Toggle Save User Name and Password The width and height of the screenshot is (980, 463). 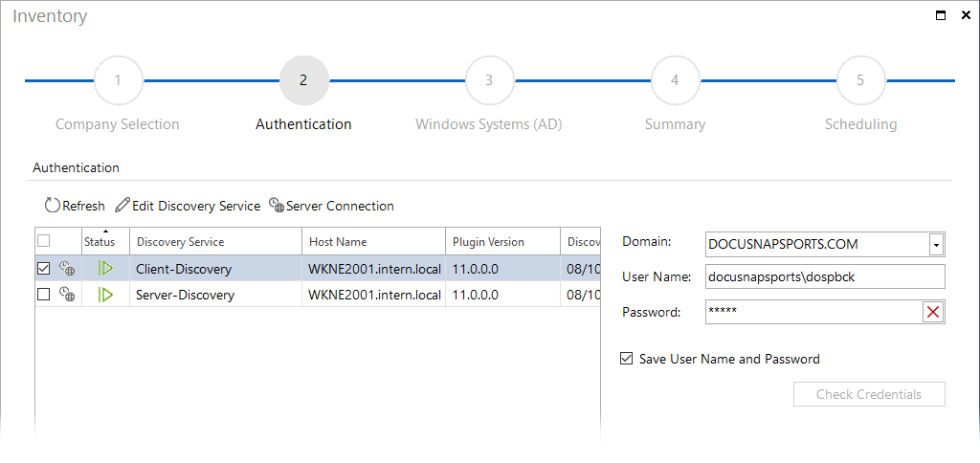pos(626,359)
